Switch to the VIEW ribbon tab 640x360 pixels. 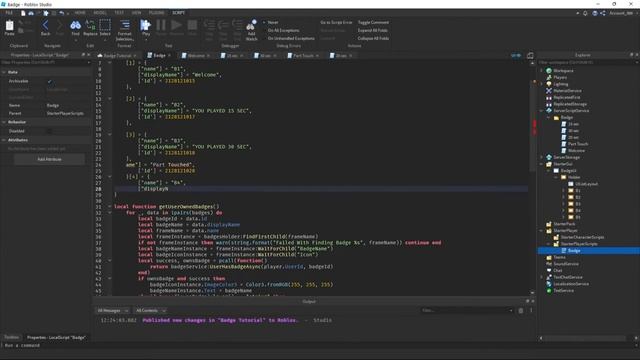coord(136,13)
